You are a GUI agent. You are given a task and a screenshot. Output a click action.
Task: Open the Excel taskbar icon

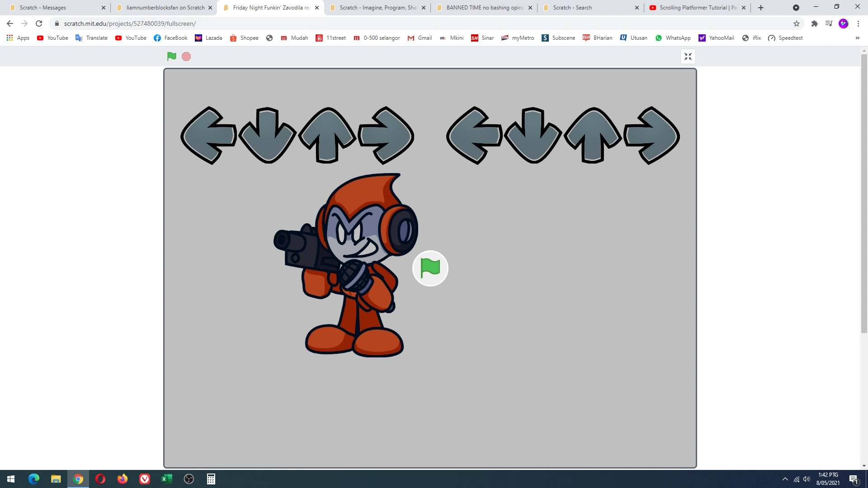click(167, 479)
